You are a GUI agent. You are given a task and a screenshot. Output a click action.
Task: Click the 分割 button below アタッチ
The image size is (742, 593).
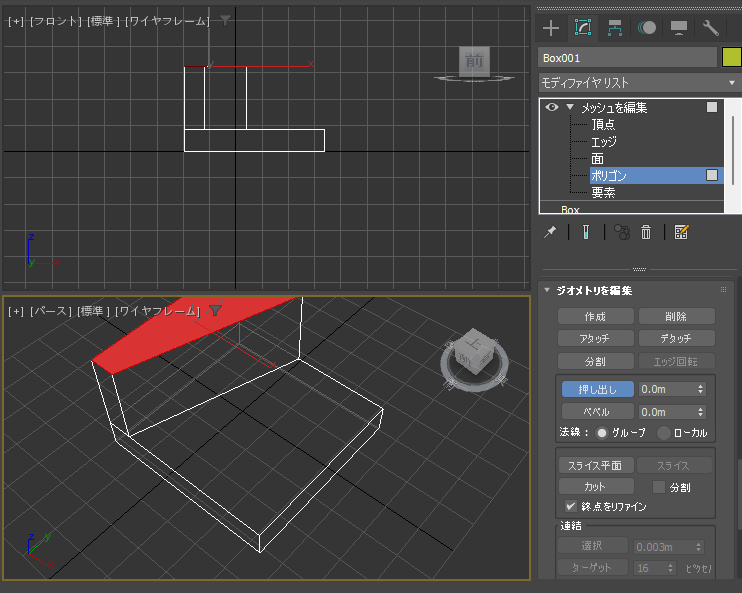click(x=595, y=361)
